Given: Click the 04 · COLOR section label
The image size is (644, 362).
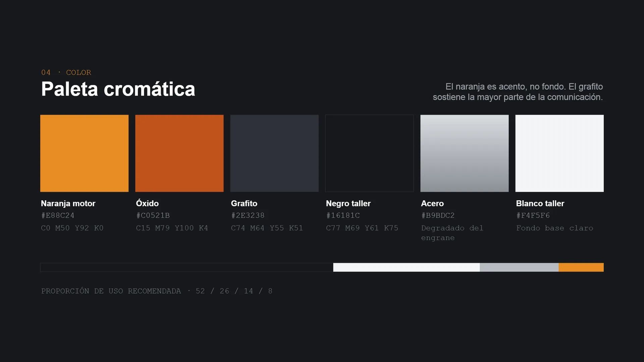Looking at the screenshot, I should [66, 72].
